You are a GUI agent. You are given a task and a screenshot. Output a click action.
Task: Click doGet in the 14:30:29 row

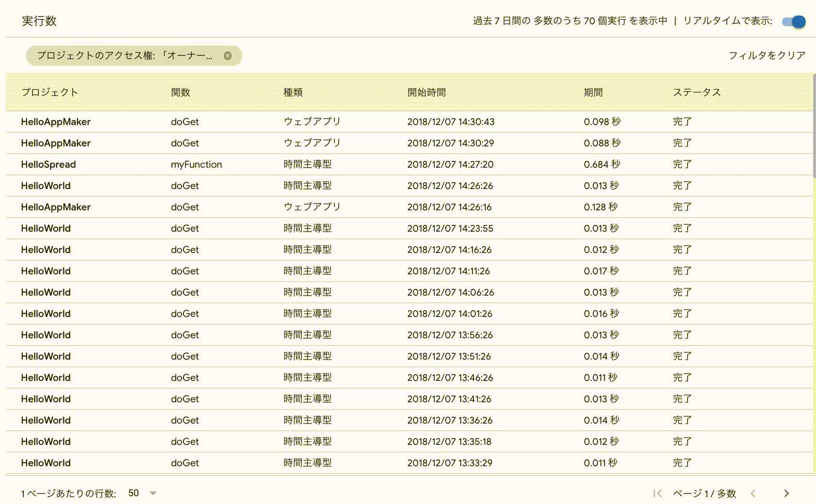[185, 143]
